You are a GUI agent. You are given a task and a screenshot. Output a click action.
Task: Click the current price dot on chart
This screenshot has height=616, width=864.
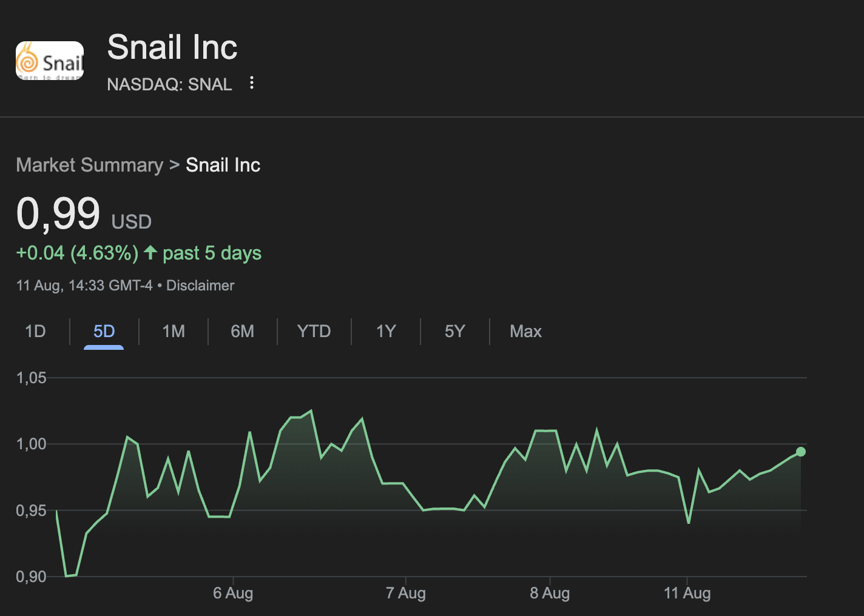(801, 452)
